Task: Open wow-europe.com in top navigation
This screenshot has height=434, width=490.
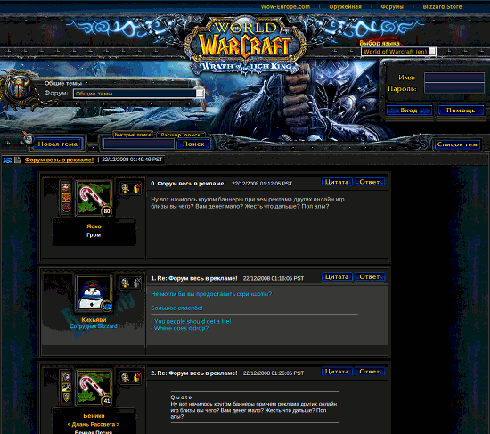Action: point(285,7)
